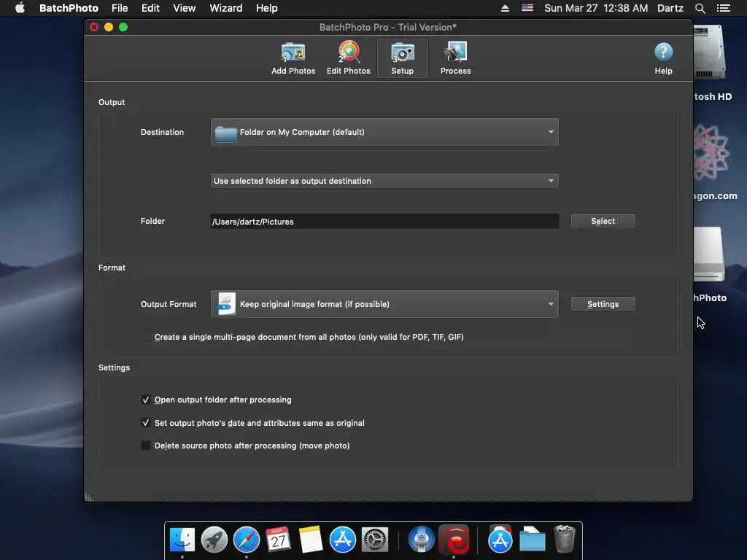The width and height of the screenshot is (747, 560).
Task: Open the Help menu in menu bar
Action: 267,8
